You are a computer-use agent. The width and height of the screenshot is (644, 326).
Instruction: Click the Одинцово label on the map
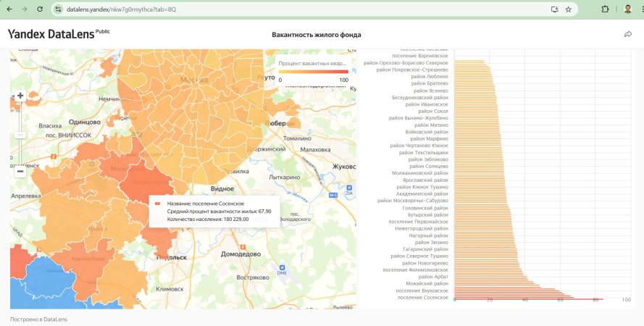pyautogui.click(x=85, y=122)
